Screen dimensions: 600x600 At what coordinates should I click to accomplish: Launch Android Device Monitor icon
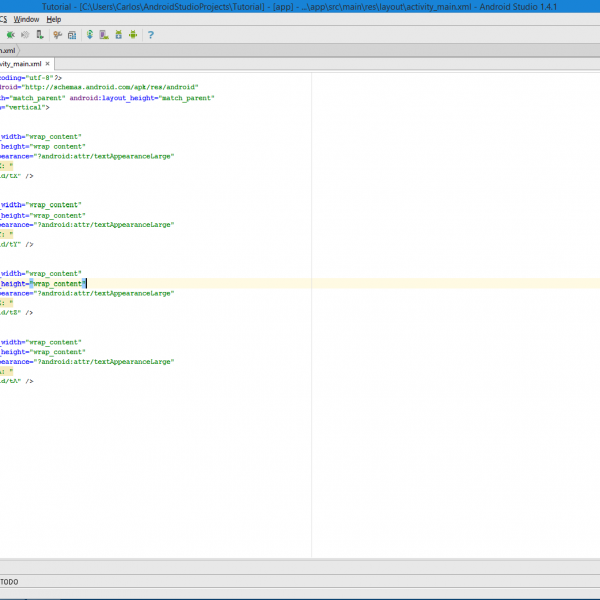pos(133,35)
